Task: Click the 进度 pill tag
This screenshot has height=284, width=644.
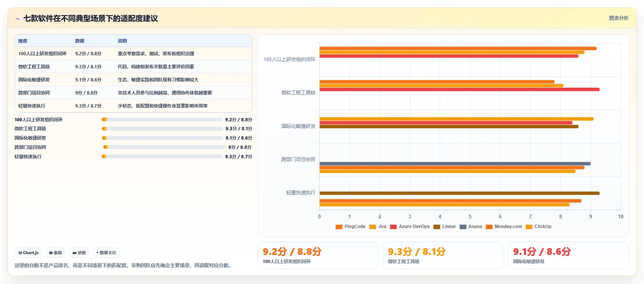Action: pyautogui.click(x=79, y=253)
